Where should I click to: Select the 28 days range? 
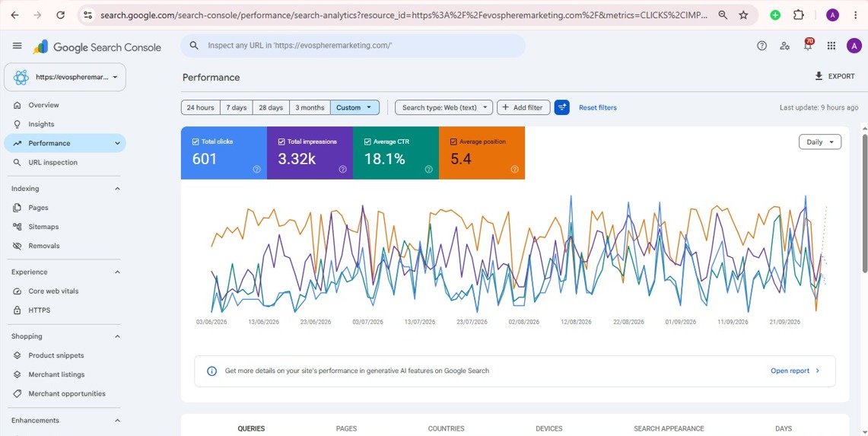[x=272, y=107]
